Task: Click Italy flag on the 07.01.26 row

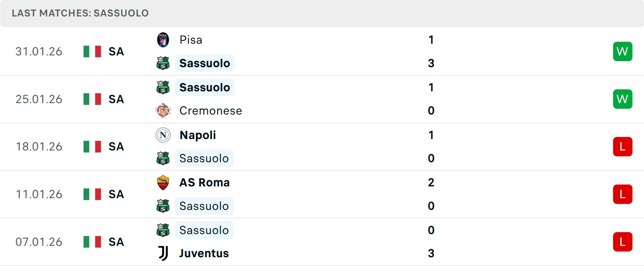Action: pyautogui.click(x=92, y=242)
